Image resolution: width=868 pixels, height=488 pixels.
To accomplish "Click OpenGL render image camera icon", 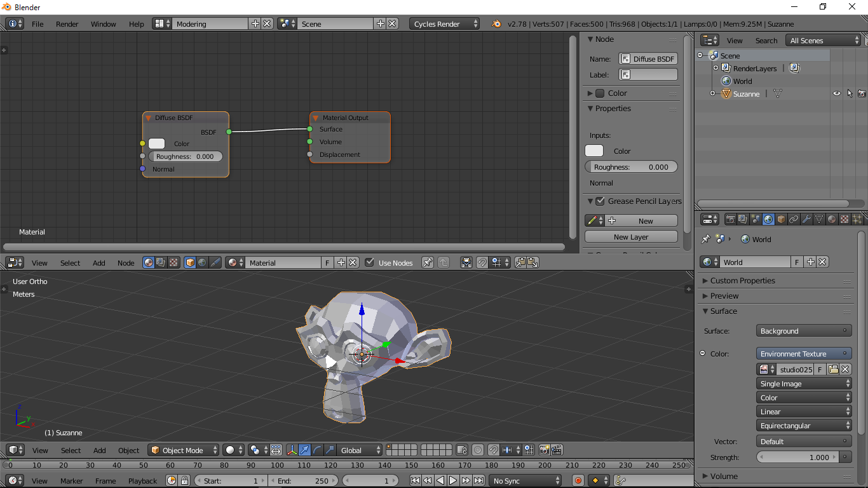I will coord(545,450).
